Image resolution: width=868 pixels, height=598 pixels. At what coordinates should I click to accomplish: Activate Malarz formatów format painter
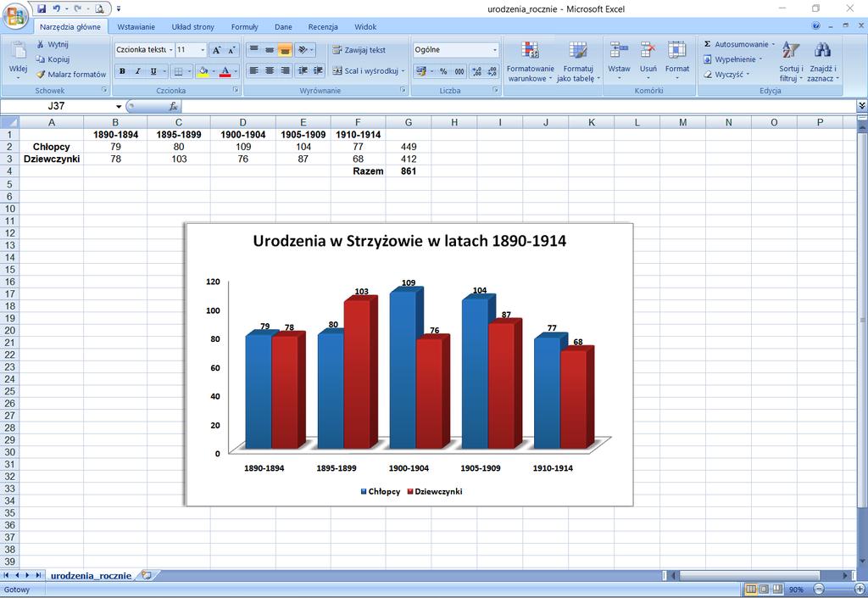71,74
